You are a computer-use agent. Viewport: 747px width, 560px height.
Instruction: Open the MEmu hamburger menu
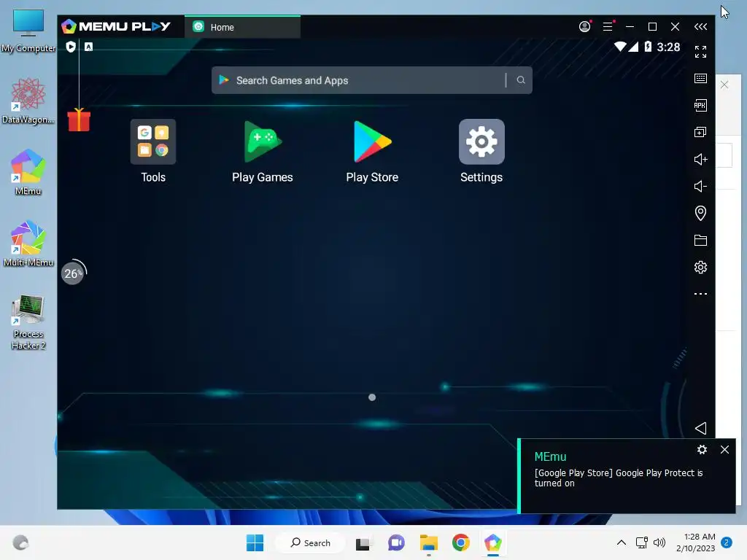[x=608, y=27]
